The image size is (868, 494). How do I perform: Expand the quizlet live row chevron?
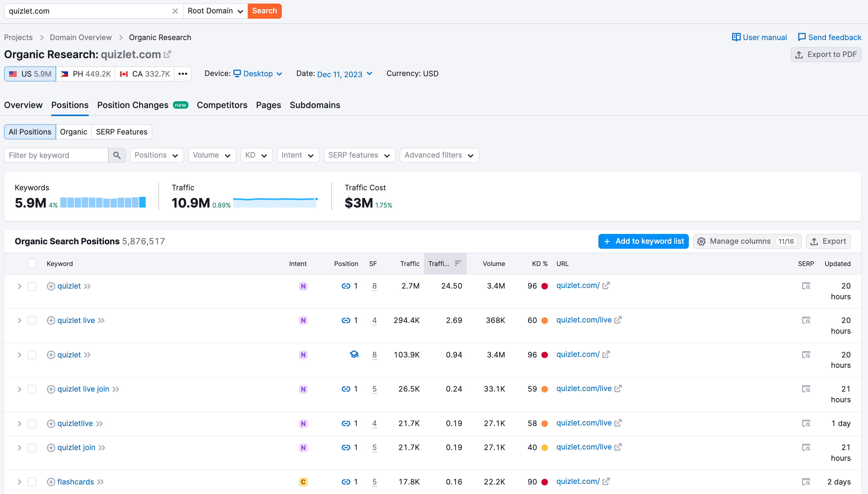pos(20,321)
